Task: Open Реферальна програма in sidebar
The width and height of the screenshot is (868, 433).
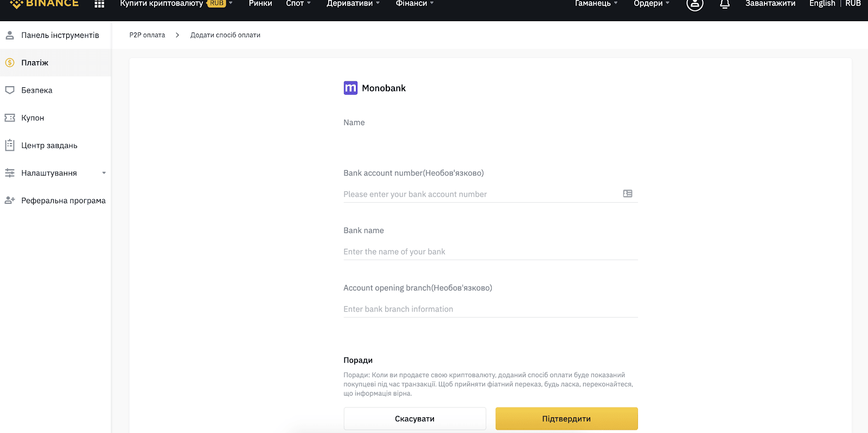Action: click(55, 201)
